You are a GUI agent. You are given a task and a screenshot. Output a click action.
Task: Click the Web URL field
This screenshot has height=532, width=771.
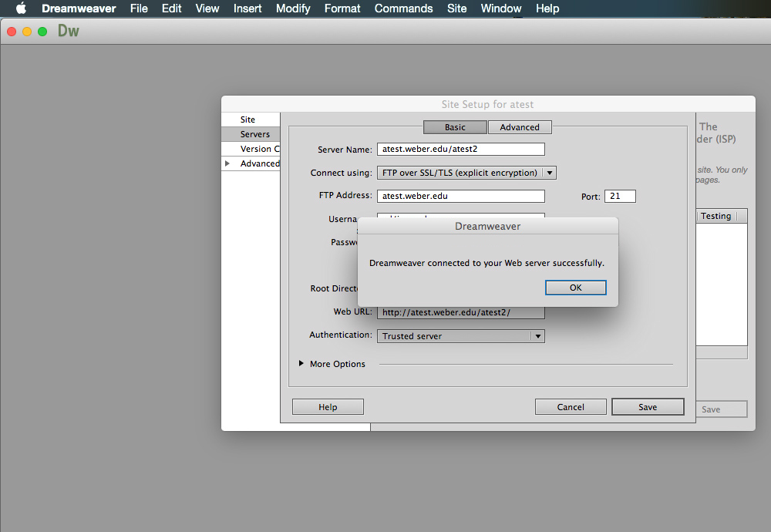tap(460, 312)
